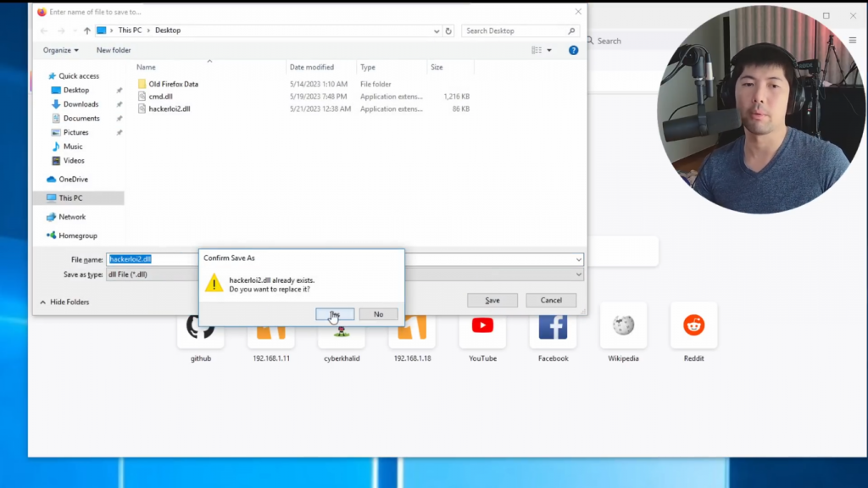Click the help question mark icon

point(573,50)
